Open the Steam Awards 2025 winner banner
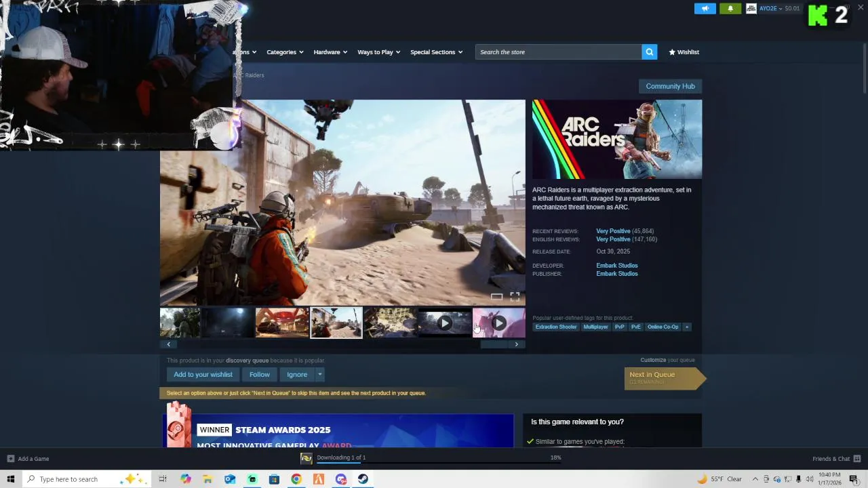The height and width of the screenshot is (488, 868). (x=338, y=430)
